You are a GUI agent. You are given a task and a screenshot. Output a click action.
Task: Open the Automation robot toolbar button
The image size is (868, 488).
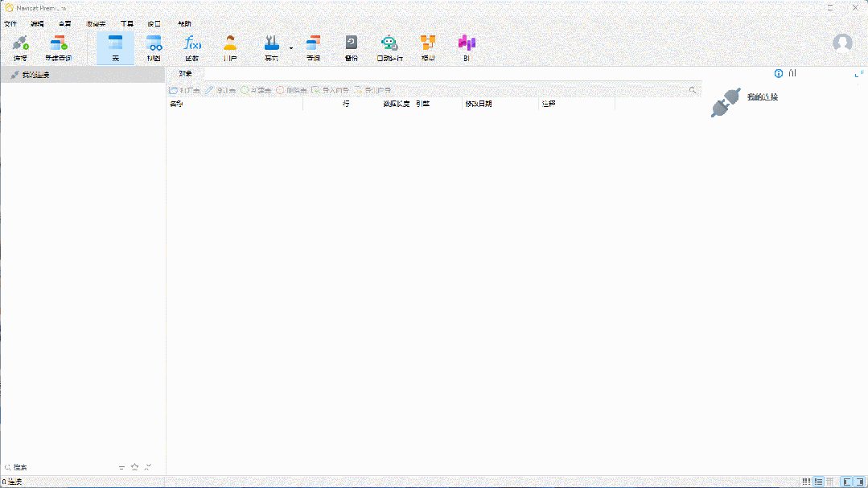point(389,47)
